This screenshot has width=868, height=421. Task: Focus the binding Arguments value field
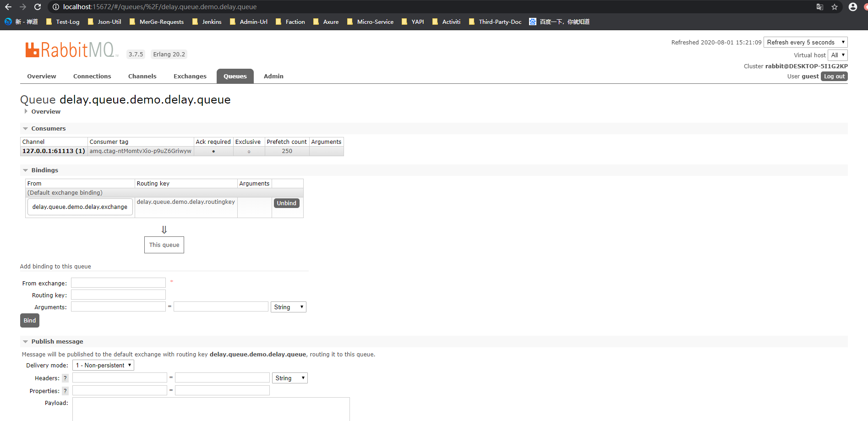tap(221, 306)
